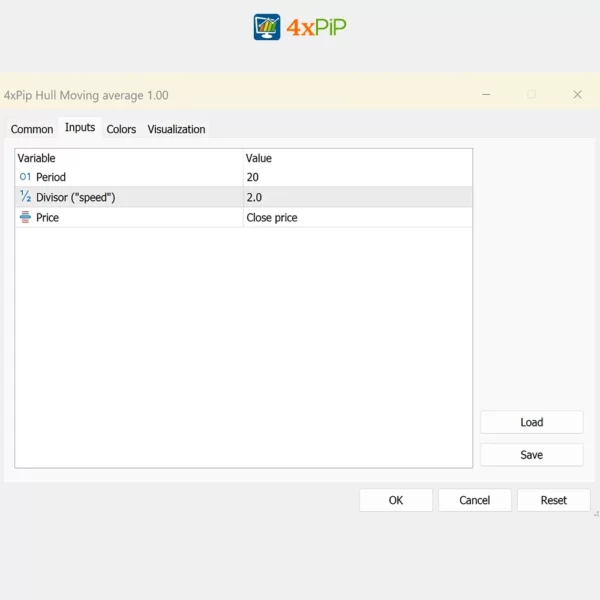Viewport: 600px width, 600px height.
Task: Open the Close price value dropdown
Action: 357,217
